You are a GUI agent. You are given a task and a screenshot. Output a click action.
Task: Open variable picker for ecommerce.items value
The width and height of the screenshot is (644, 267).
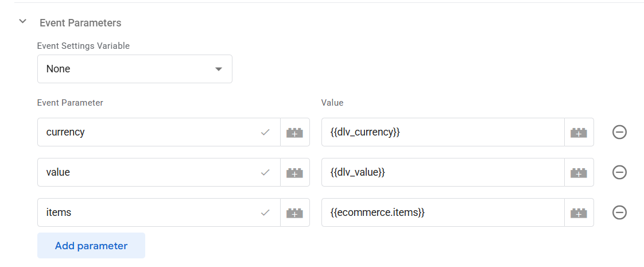579,213
